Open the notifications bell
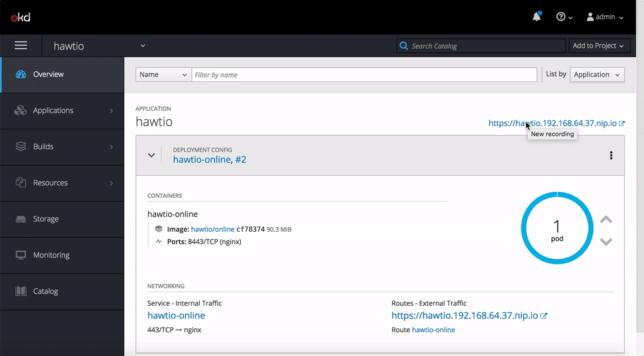Image resolution: width=644 pixels, height=356 pixels. tap(536, 17)
